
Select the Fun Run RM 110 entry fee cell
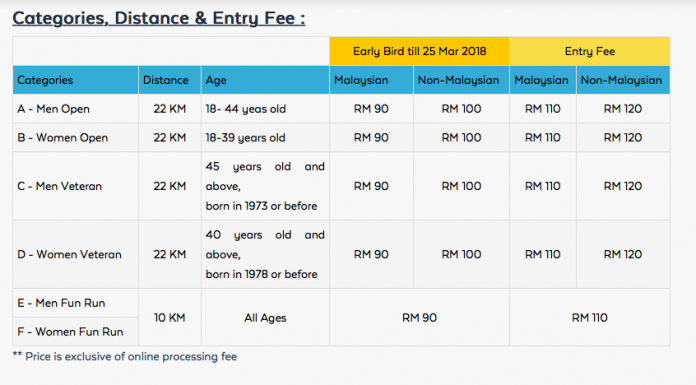click(x=589, y=318)
